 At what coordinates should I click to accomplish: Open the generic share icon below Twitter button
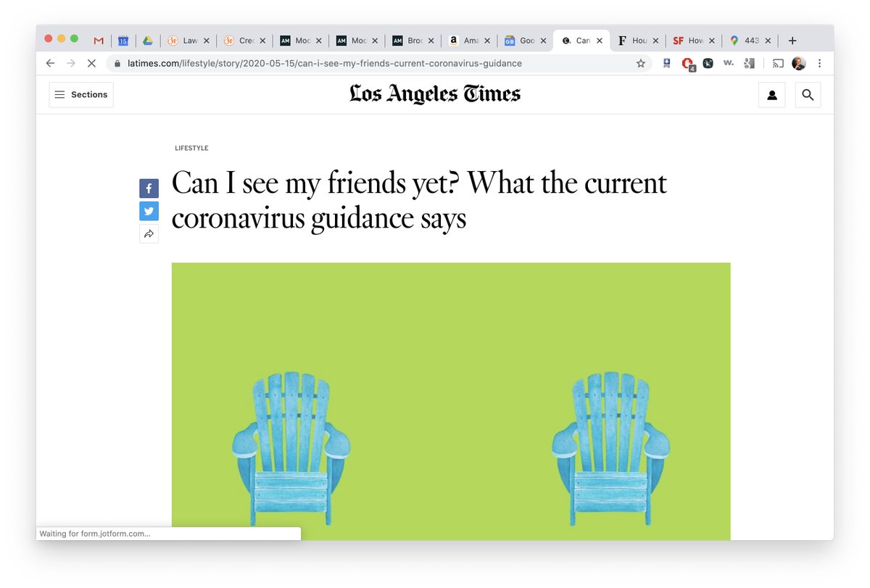[x=149, y=233]
